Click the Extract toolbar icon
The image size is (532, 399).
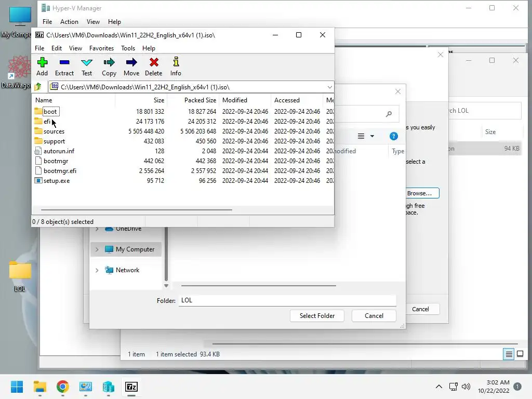(64, 66)
